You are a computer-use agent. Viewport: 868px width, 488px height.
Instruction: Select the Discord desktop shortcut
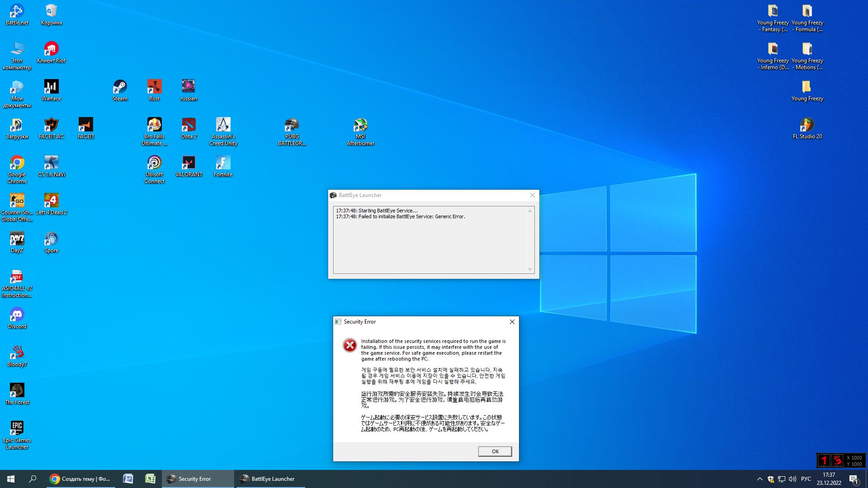tap(17, 318)
